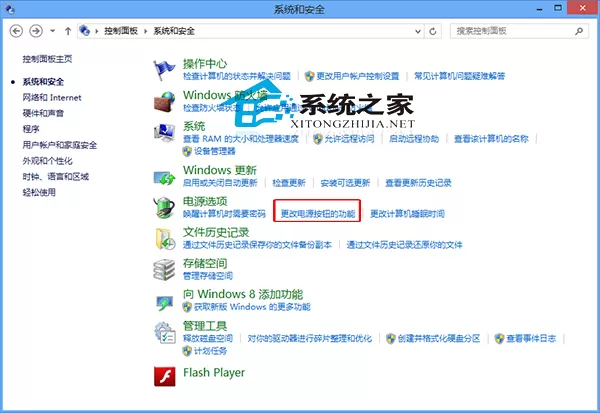Click the Back navigation arrow
The width and height of the screenshot is (600, 413).
pos(16,31)
